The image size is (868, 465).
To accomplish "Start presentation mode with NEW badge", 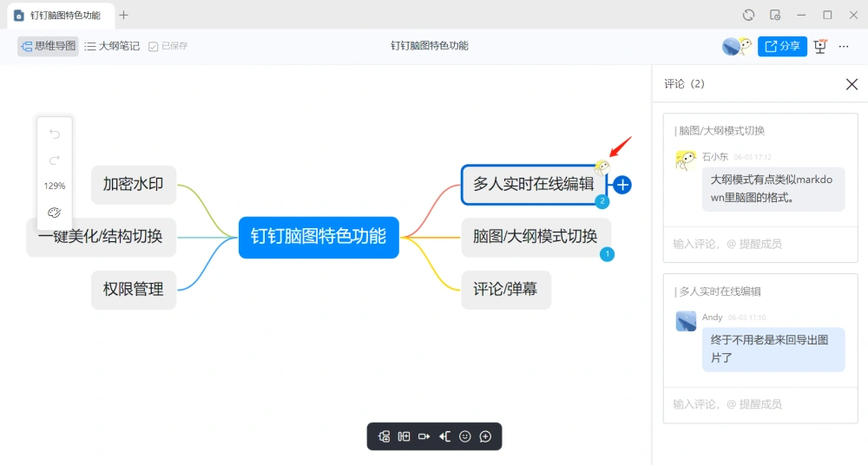I will coord(820,46).
